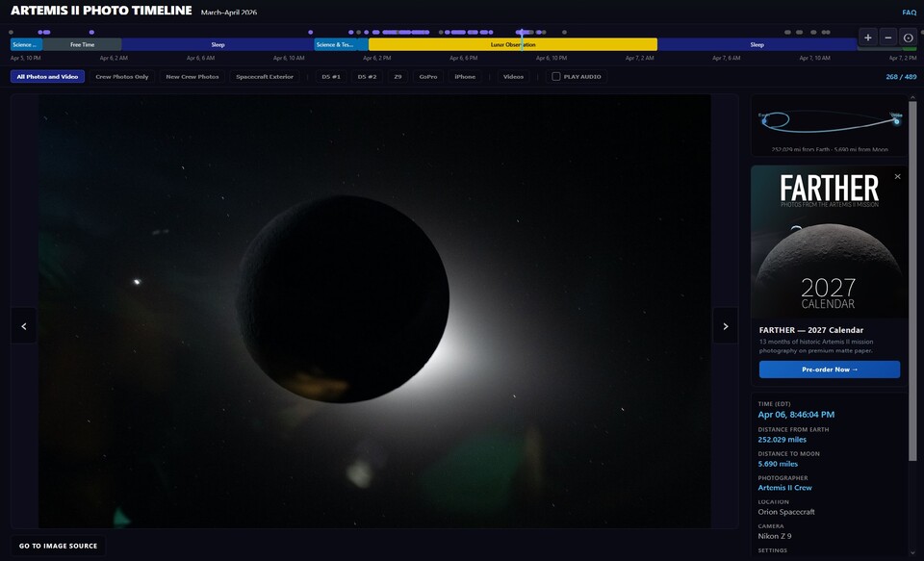The image size is (924, 561).
Task: Select the leftmost Science timeline block
Action: tap(26, 45)
